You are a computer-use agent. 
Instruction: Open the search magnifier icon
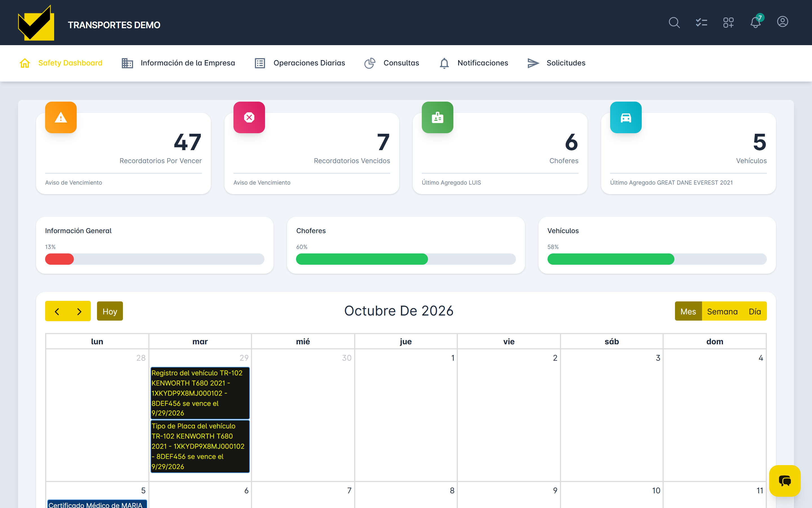pyautogui.click(x=674, y=23)
